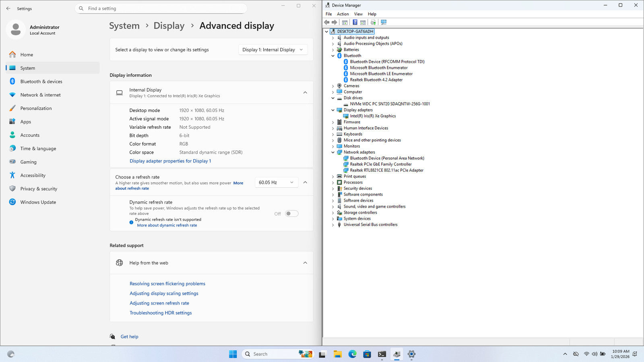This screenshot has width=644, height=362.
Task: Open the Action menu in Device Manager
Action: point(343,14)
